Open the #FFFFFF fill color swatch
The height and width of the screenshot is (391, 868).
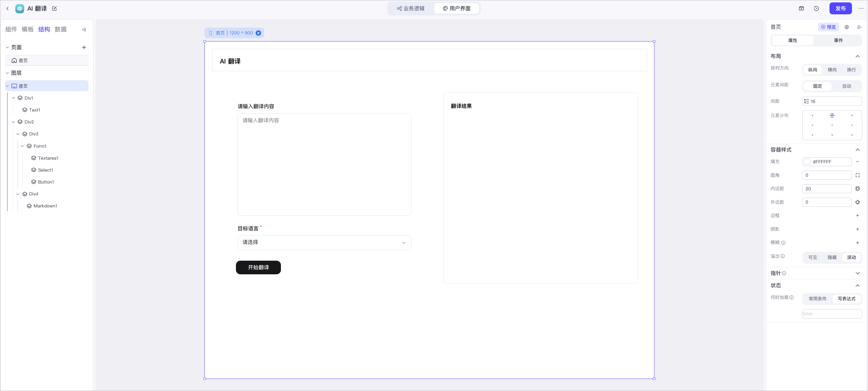pos(807,162)
